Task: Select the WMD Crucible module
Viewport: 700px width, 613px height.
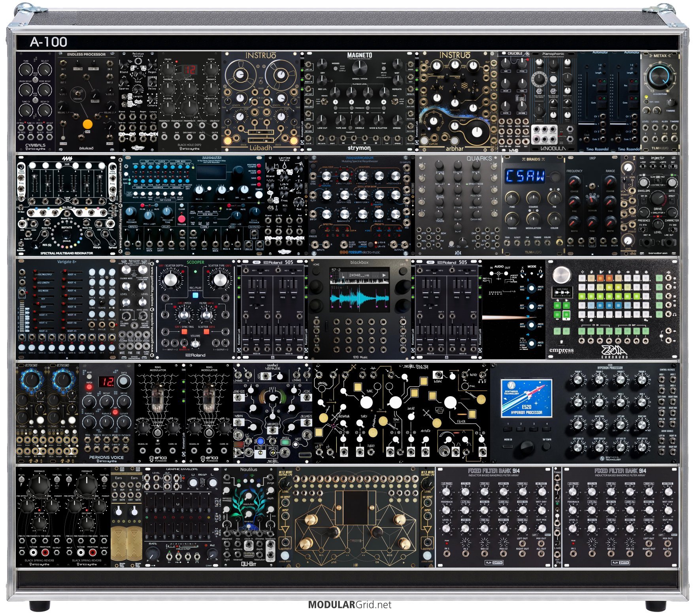Action: click(514, 102)
